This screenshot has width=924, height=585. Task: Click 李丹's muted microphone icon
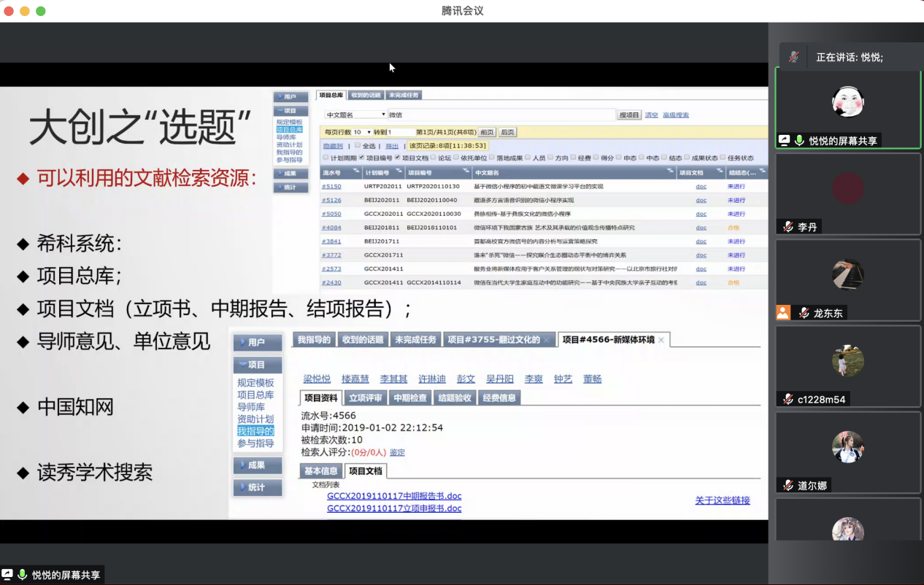point(788,227)
